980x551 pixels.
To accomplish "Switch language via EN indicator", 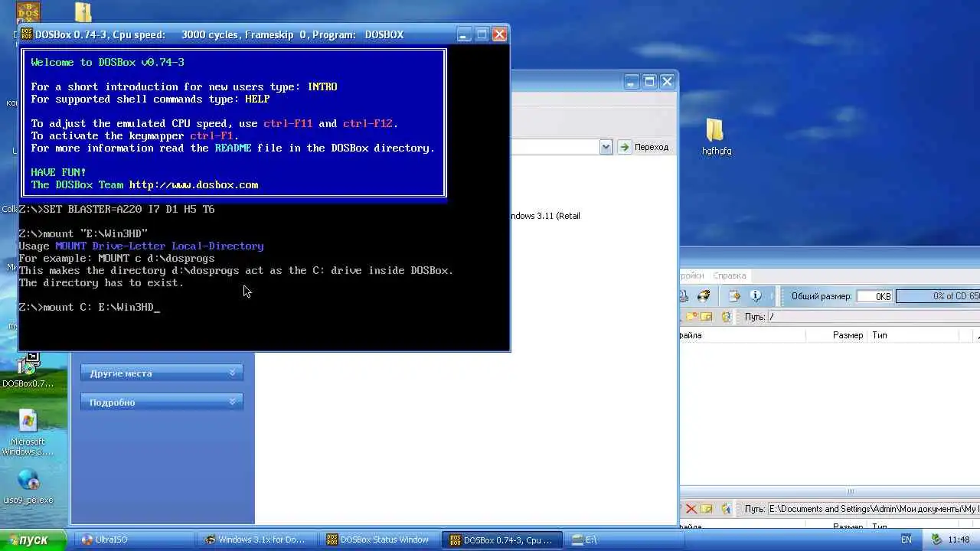I will (906, 540).
